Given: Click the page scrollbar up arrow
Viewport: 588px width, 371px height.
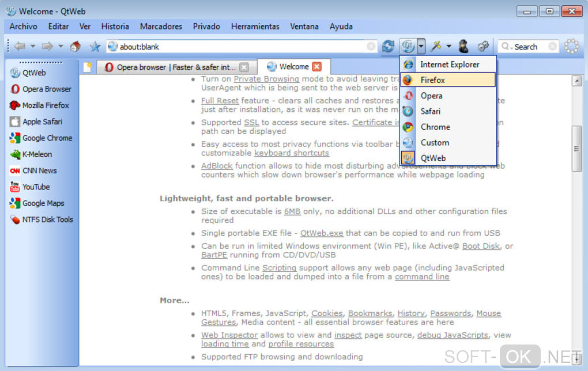Looking at the screenshot, I should (576, 81).
